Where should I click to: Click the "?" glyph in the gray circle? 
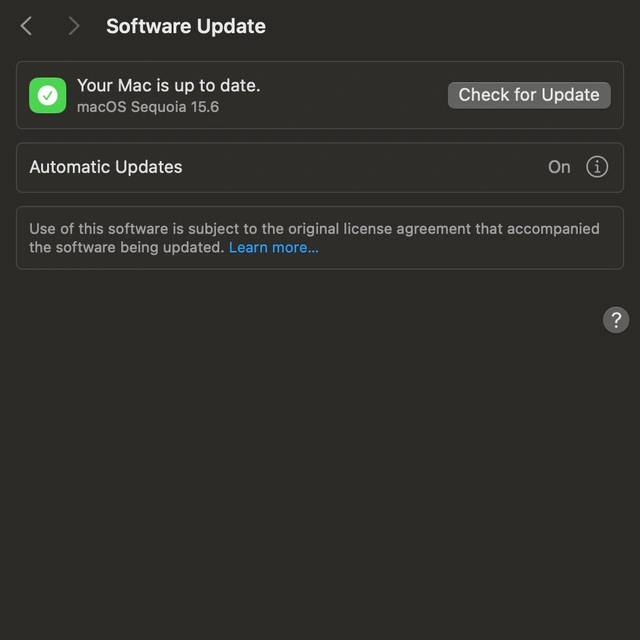pos(616,320)
